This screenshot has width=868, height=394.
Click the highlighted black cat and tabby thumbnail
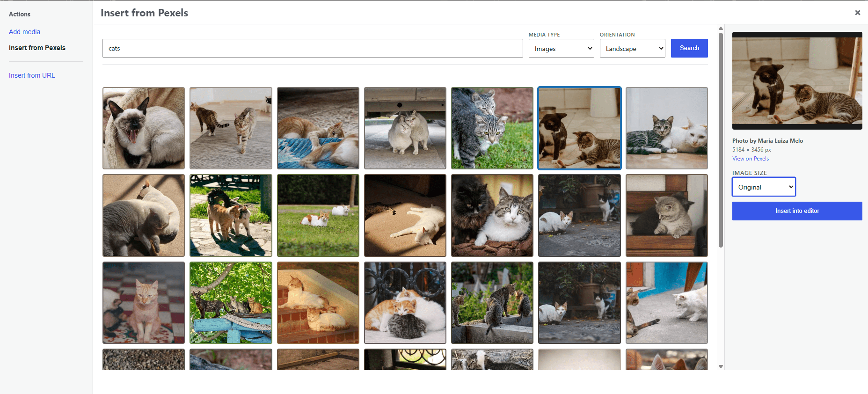point(579,128)
